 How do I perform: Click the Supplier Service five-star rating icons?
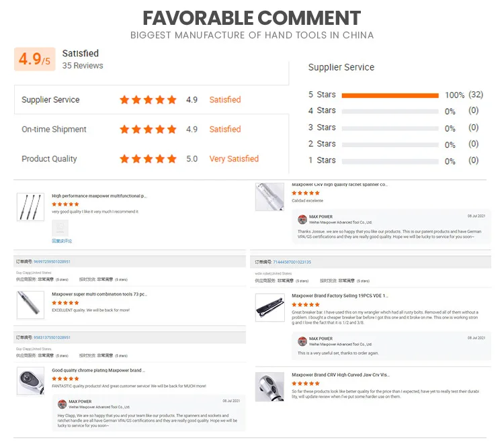click(x=148, y=100)
